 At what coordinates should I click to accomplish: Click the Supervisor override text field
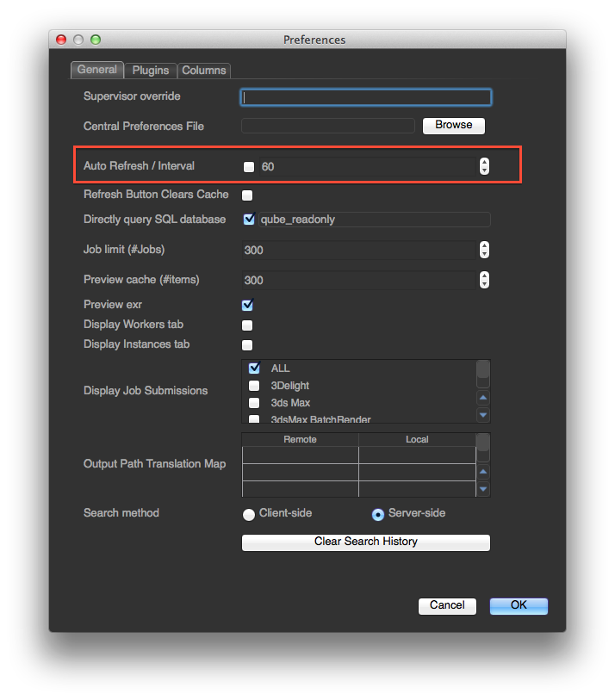coord(366,97)
